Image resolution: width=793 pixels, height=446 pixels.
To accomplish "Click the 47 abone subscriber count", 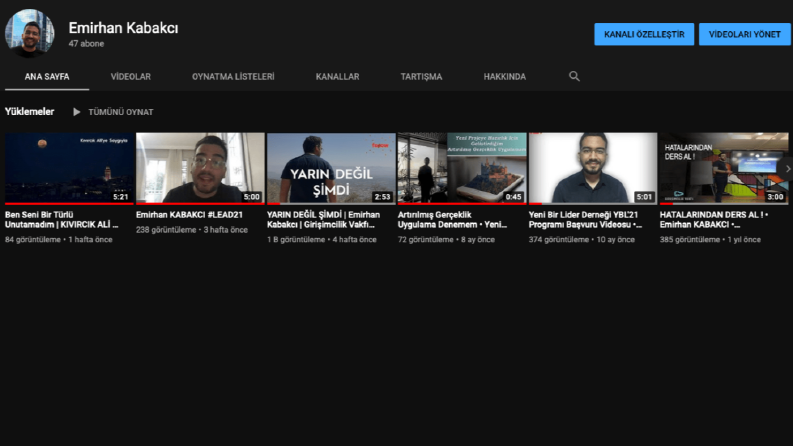I will [86, 44].
